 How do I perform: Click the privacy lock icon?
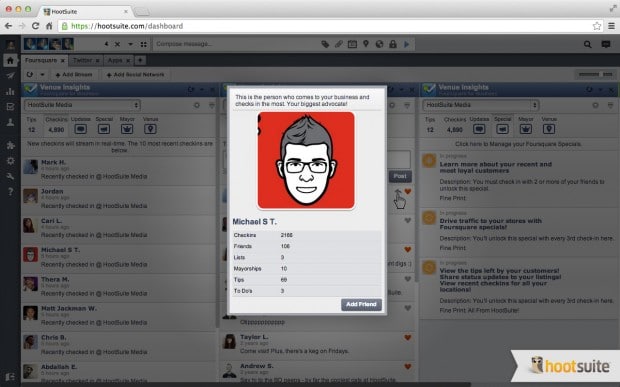pyautogui.click(x=393, y=44)
